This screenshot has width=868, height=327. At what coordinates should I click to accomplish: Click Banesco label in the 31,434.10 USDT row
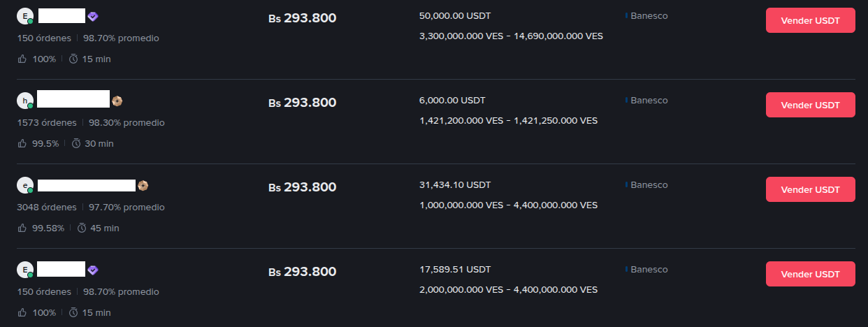649,185
